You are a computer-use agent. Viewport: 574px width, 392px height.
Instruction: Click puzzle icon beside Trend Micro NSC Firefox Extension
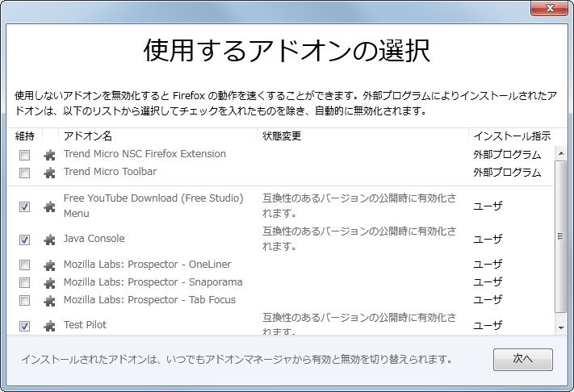(49, 155)
